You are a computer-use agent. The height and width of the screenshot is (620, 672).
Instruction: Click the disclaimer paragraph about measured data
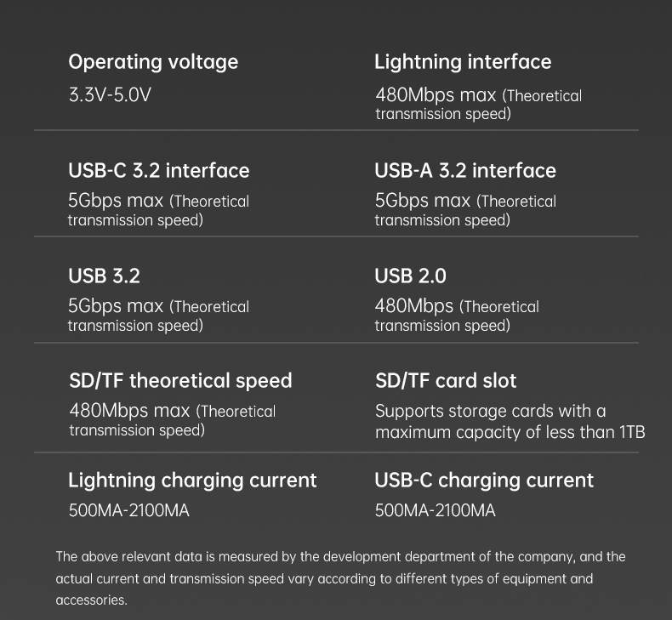point(340,578)
